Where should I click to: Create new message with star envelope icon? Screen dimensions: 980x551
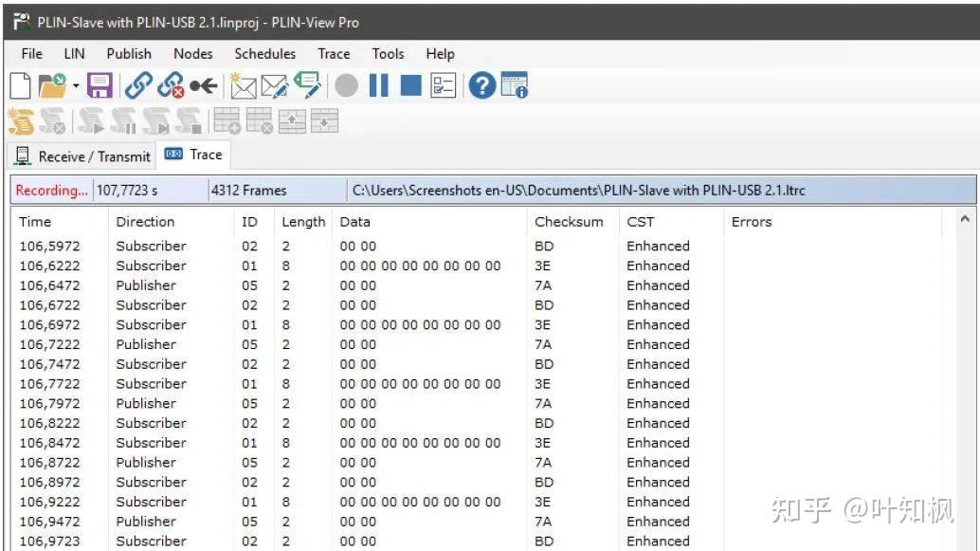[243, 85]
